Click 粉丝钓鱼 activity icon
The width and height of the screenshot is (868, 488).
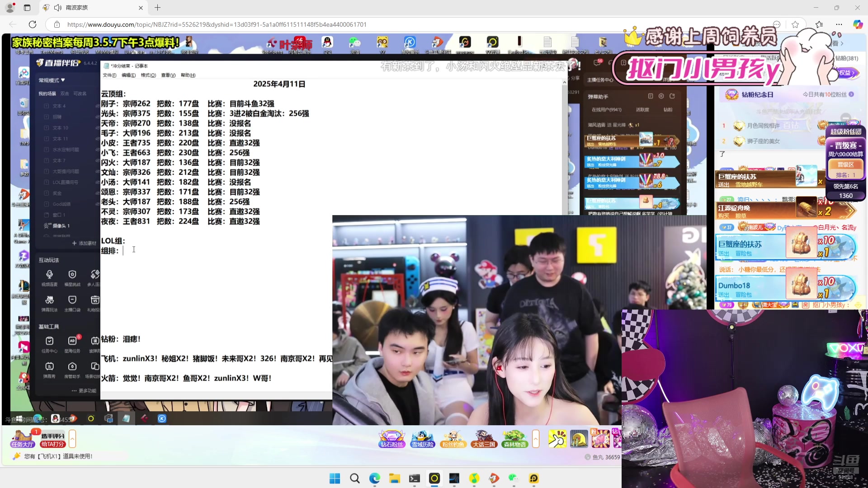click(x=453, y=438)
